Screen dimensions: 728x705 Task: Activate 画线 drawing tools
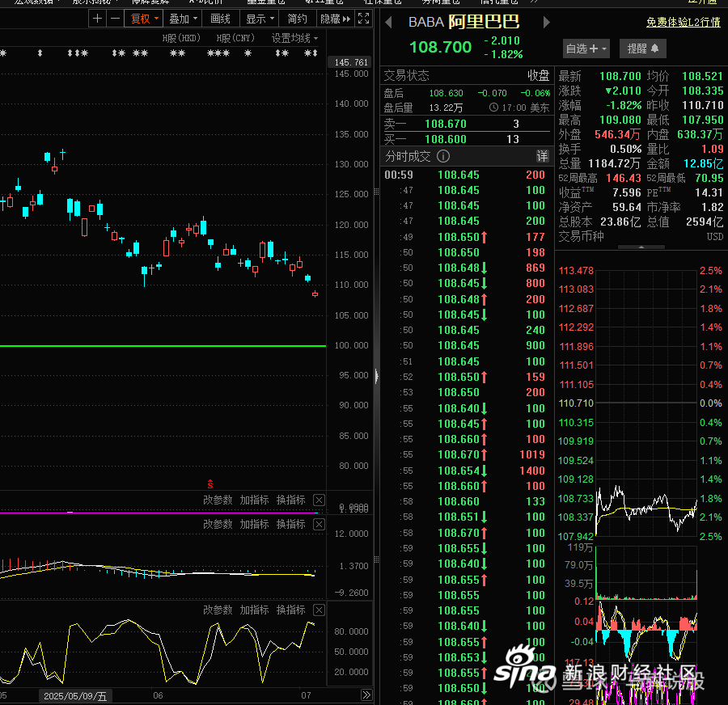(x=220, y=19)
